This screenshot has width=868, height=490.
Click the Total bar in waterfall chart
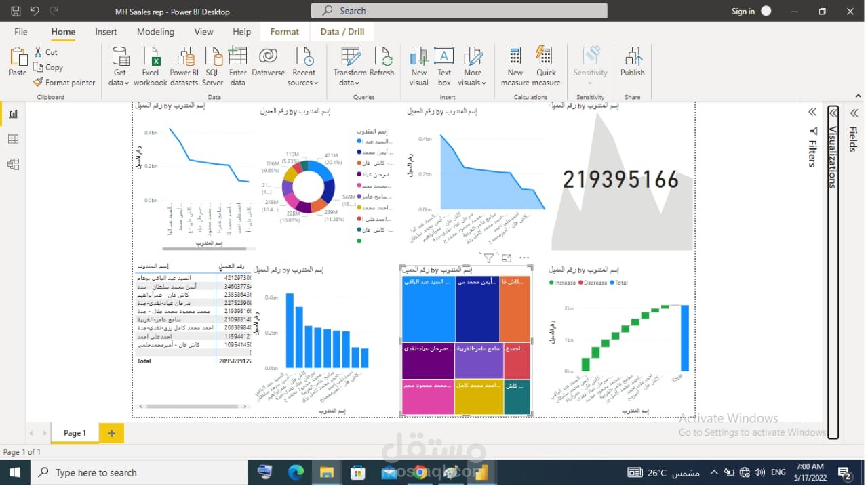685,338
